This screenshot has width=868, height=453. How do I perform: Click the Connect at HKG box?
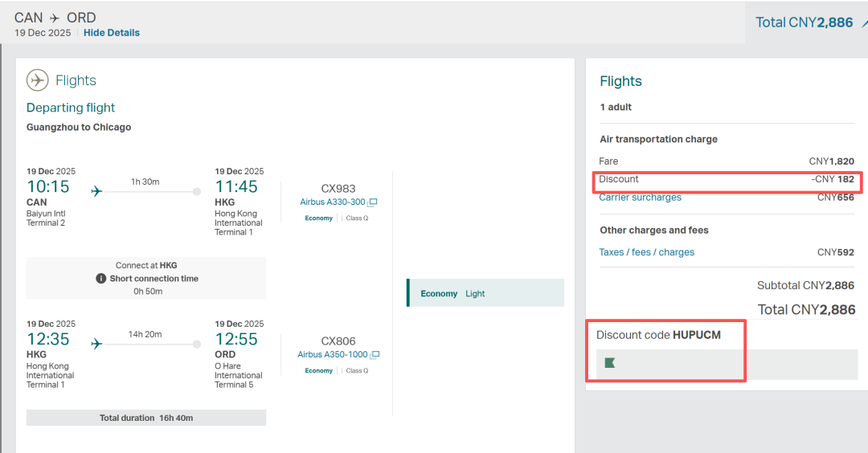(146, 278)
